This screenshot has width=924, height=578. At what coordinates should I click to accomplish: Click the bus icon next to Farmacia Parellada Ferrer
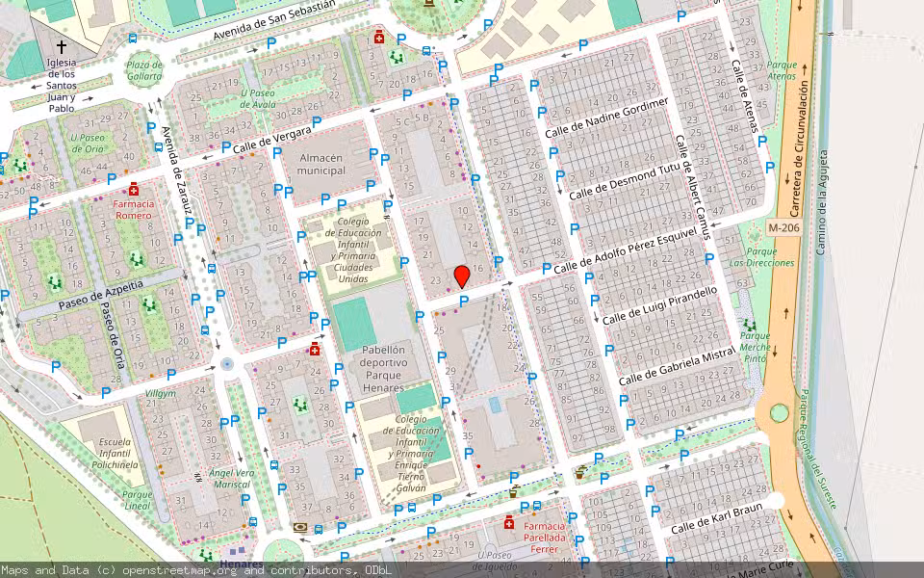pos(537,507)
